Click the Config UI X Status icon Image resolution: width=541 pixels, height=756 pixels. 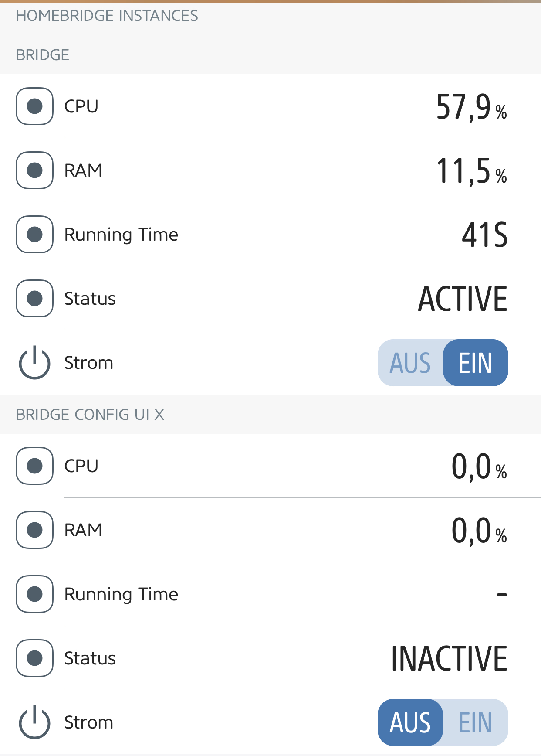[x=34, y=658]
